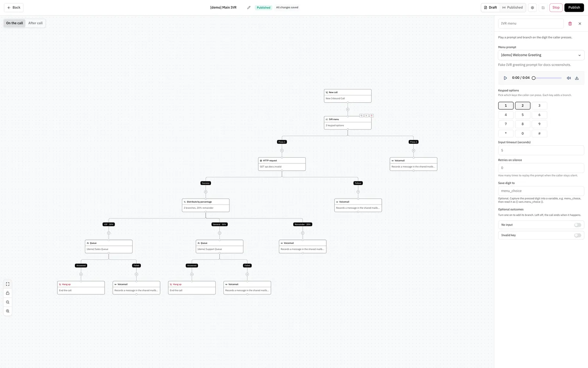Image resolution: width=588 pixels, height=368 pixels.
Task: Select the New call node
Action: (x=348, y=96)
